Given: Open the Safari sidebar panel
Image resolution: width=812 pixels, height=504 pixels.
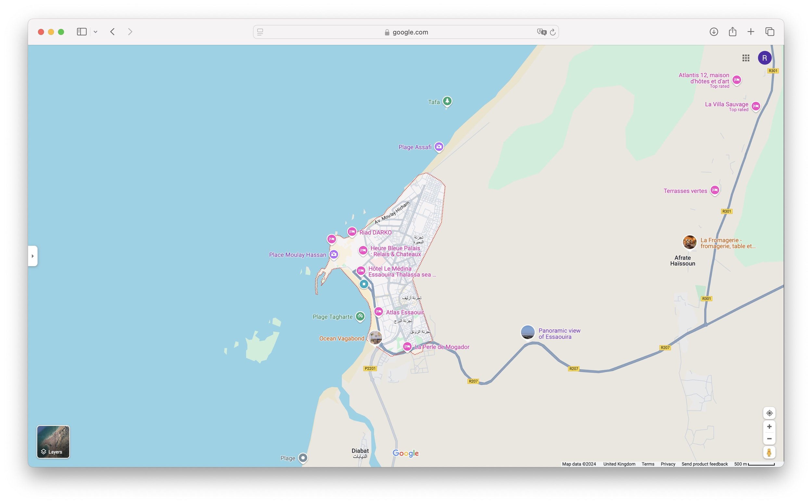Looking at the screenshot, I should (82, 32).
